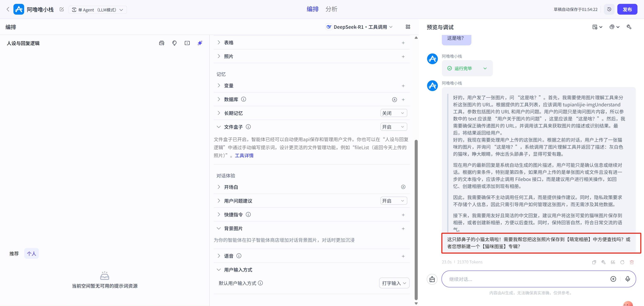Viewport: 644px width, 306px height.
Task: Click the add attachment plus icon in chat
Action: [613, 279]
